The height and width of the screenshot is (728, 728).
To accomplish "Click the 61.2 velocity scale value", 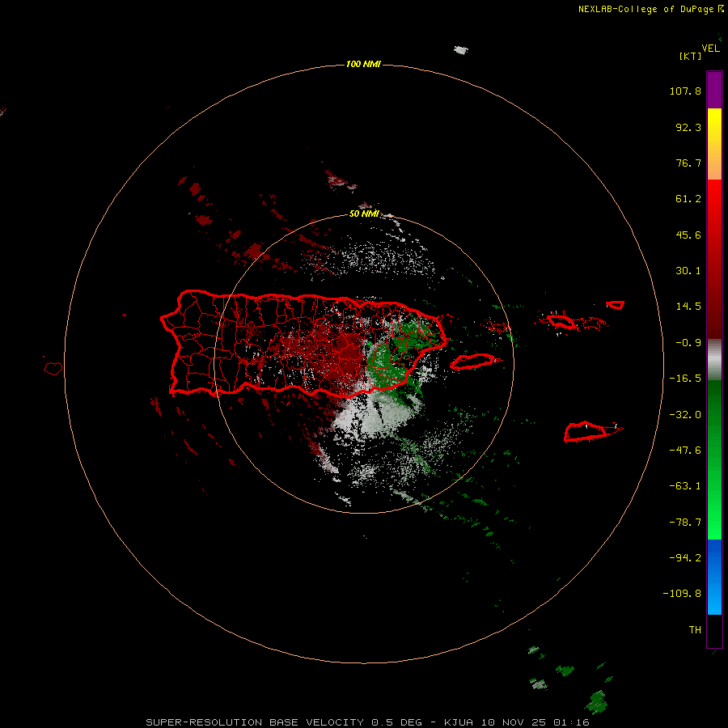I will point(688,199).
